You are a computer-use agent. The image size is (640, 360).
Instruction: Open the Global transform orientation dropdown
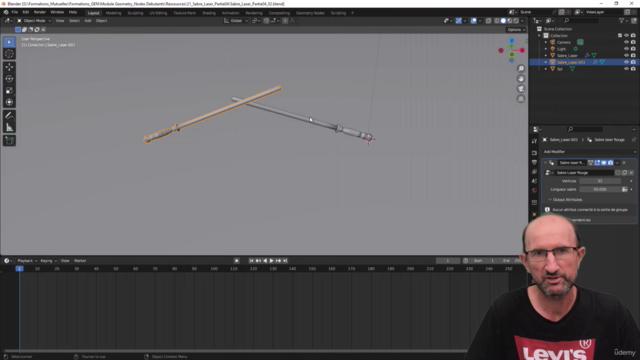coord(236,21)
